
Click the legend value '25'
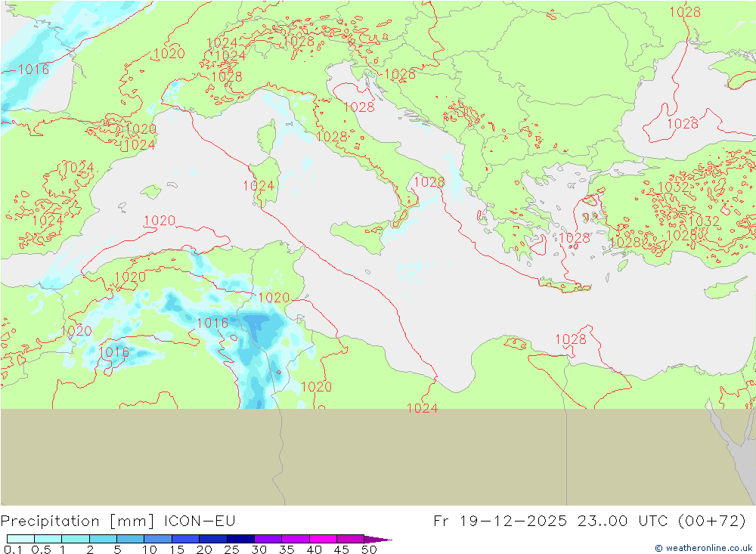[x=232, y=549]
